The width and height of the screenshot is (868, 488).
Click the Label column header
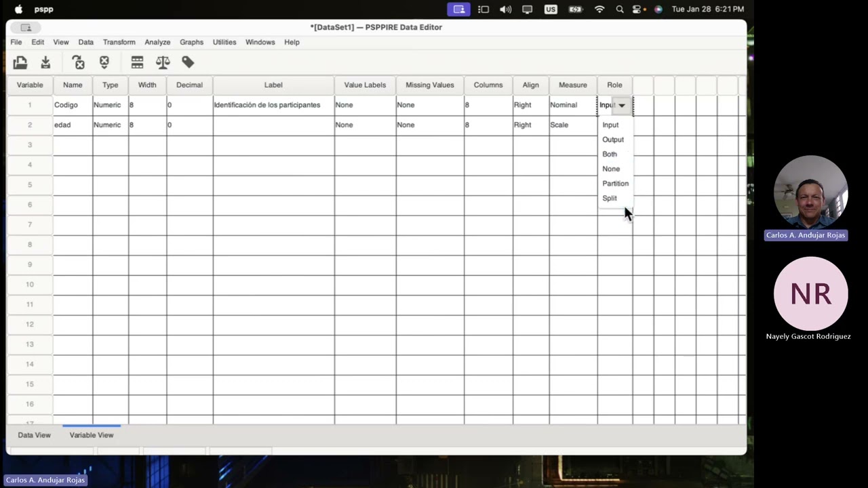[x=273, y=85]
